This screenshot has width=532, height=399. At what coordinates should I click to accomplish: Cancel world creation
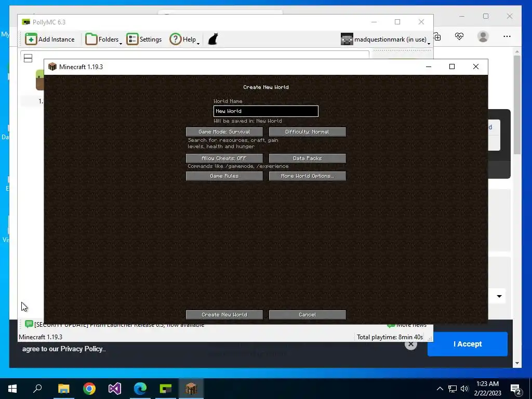point(308,314)
